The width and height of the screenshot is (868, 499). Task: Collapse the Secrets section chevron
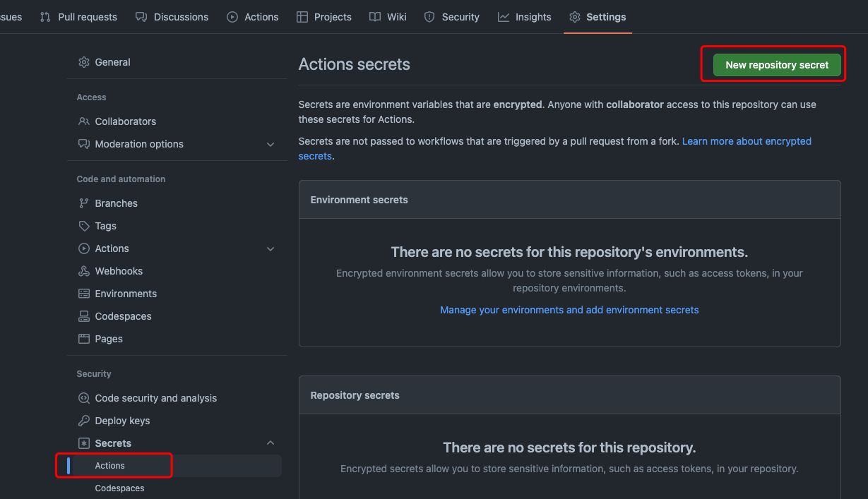tap(270, 443)
